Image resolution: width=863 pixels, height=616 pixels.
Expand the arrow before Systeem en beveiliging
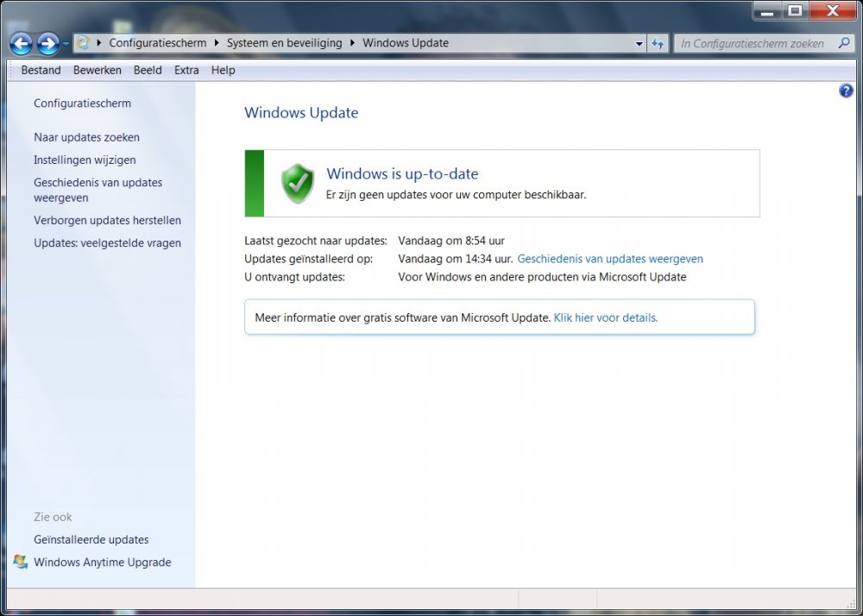pos(217,43)
